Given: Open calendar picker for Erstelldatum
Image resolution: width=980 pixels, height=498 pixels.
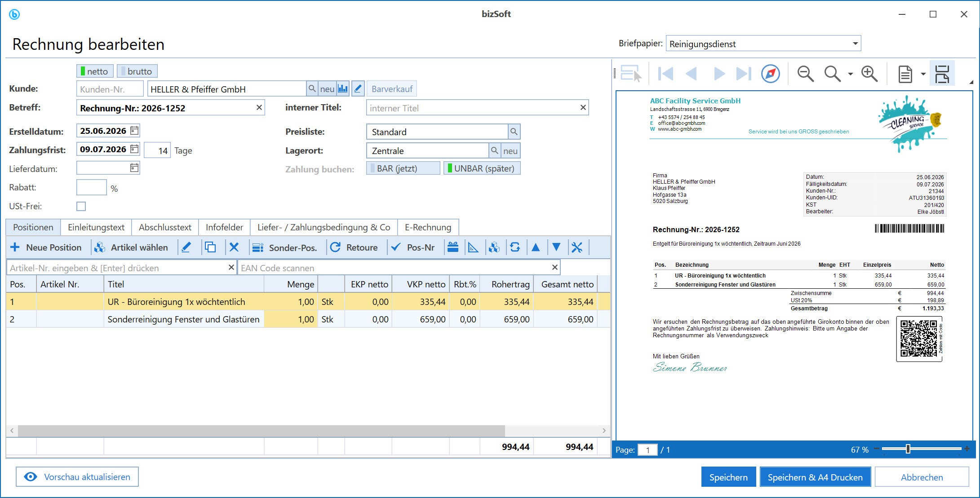Looking at the screenshot, I should pyautogui.click(x=134, y=131).
